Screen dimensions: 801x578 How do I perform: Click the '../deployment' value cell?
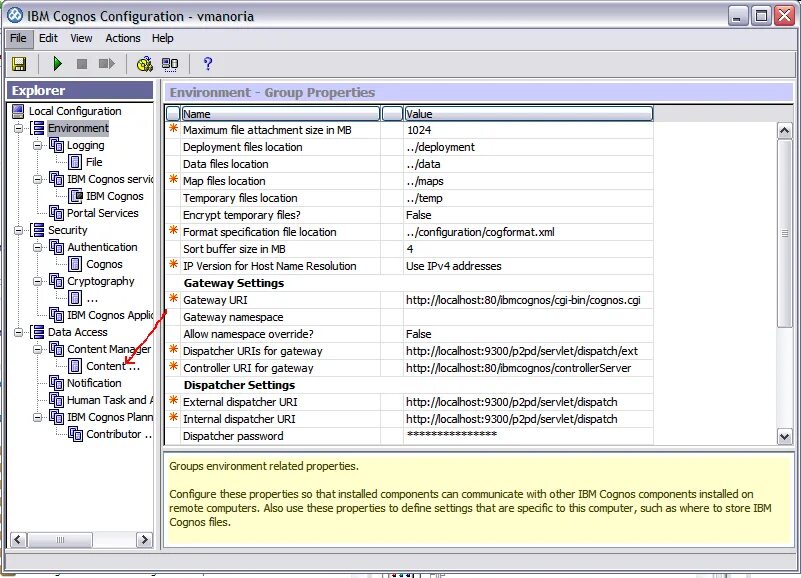click(528, 147)
